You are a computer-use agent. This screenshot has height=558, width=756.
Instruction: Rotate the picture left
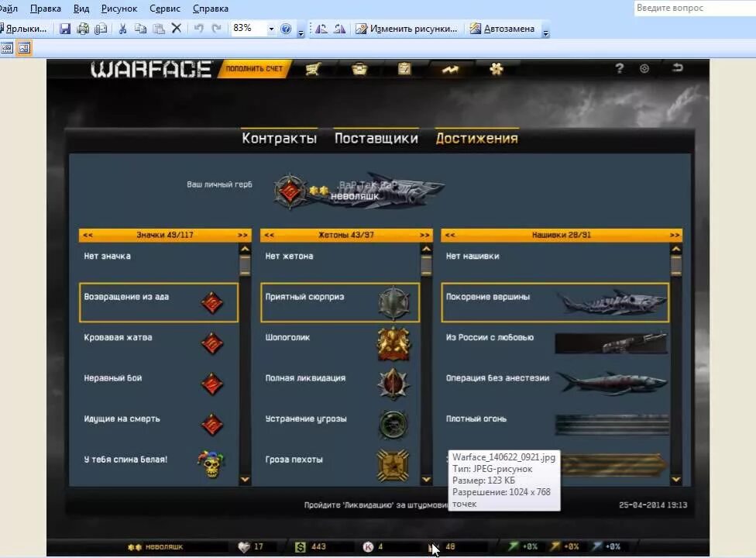321,29
